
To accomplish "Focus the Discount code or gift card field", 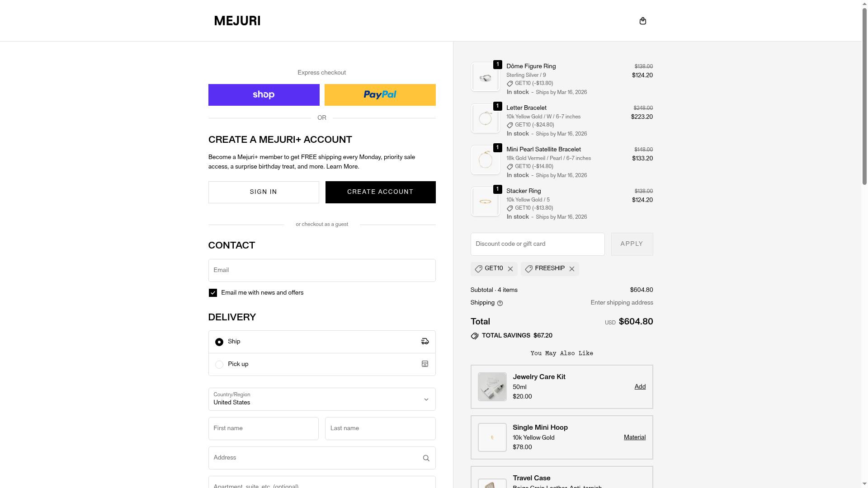I will [537, 244].
